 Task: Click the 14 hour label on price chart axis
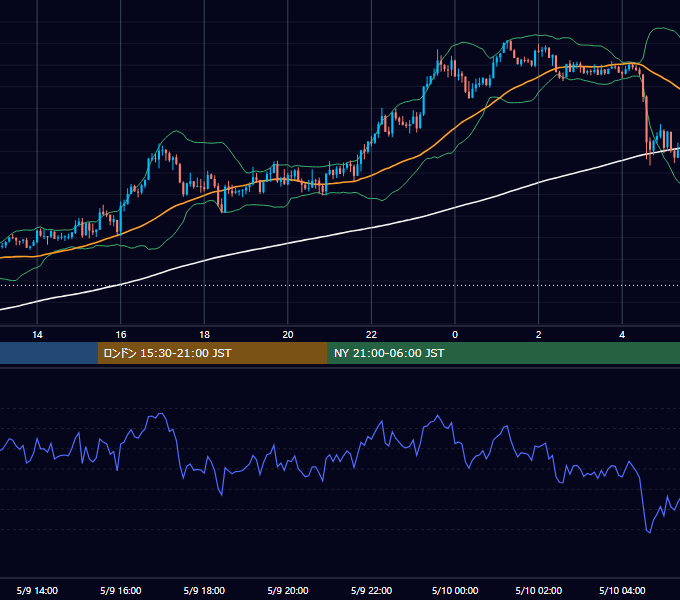37,335
